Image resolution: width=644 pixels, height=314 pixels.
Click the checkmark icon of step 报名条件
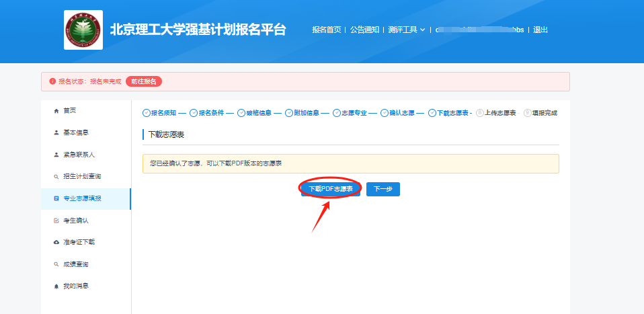pyautogui.click(x=194, y=113)
